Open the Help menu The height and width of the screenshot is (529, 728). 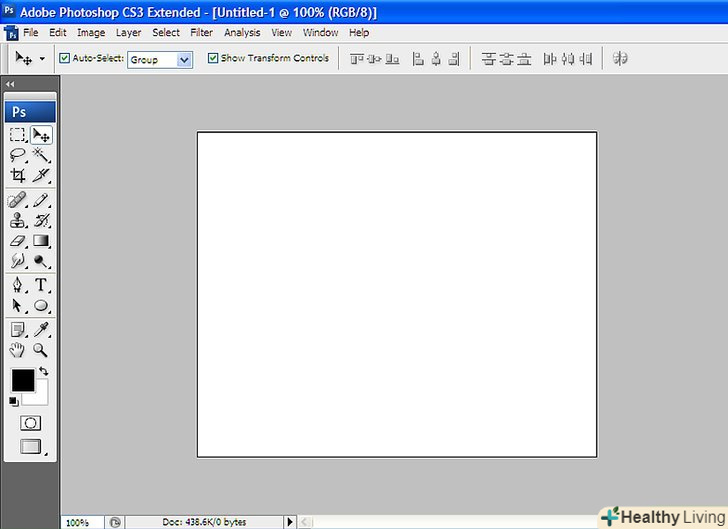(359, 33)
